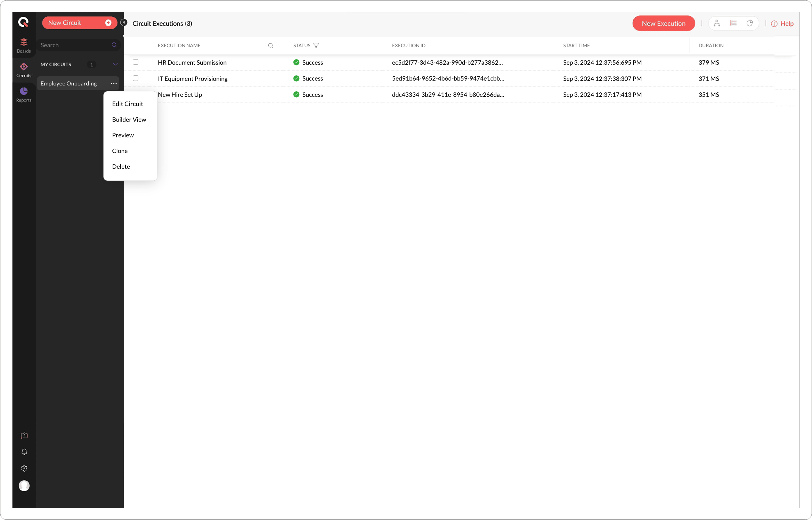Collapse the sidebar panel arrow
812x520 pixels.
[x=124, y=22]
